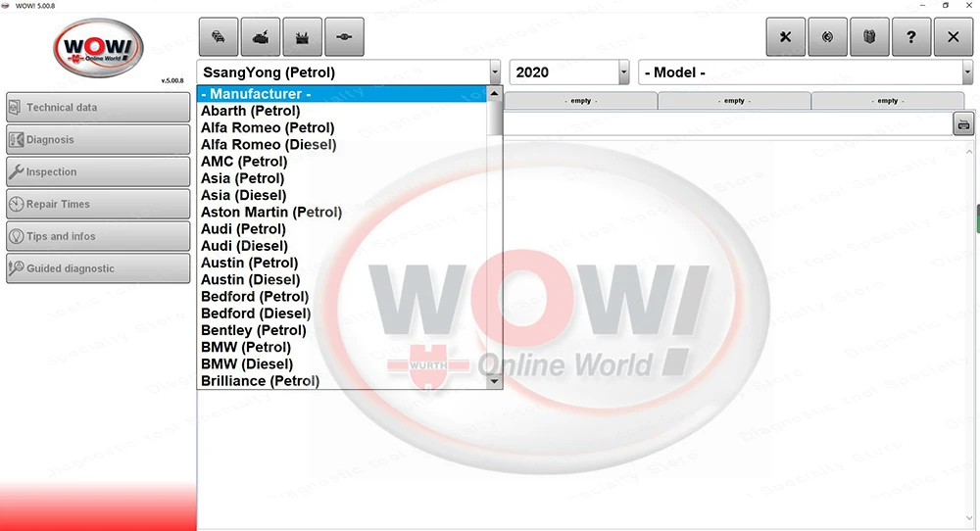Choose Bentley (Petrol) from the list

(x=342, y=330)
